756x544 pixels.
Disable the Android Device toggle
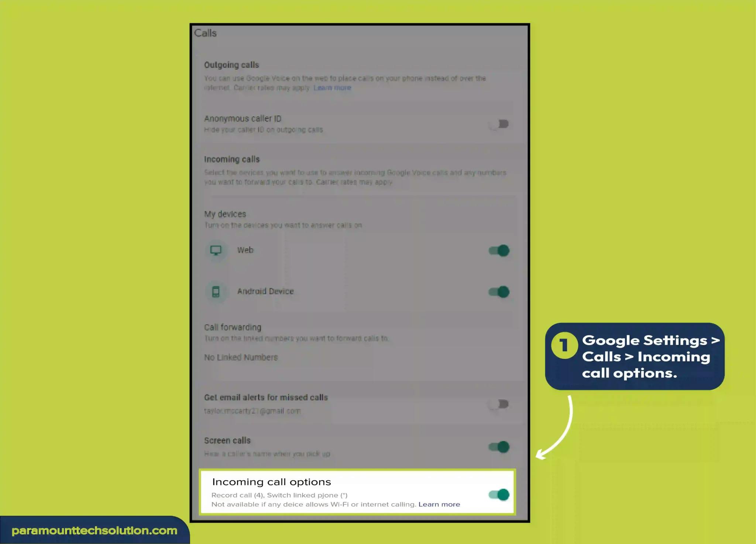(499, 292)
